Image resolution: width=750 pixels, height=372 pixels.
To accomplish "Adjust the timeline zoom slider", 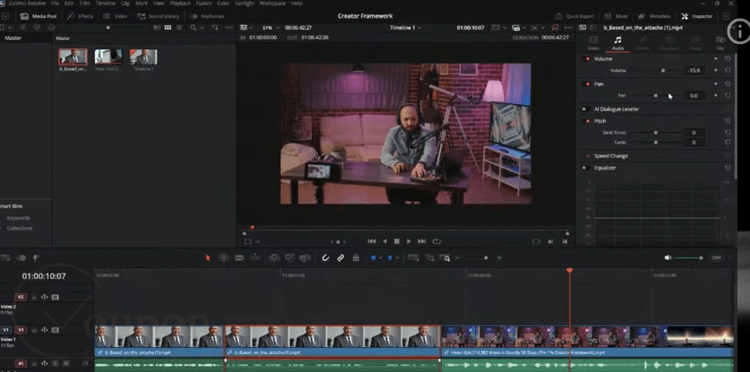I will pyautogui.click(x=483, y=258).
